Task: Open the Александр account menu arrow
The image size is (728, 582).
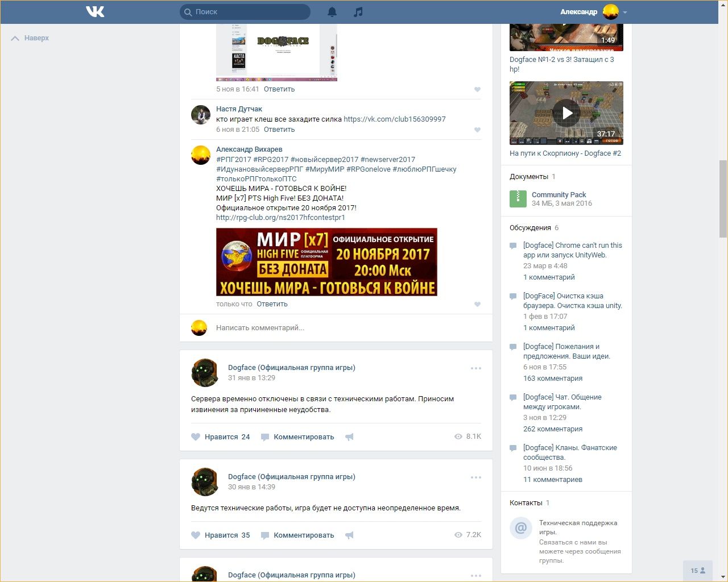Action: coord(625,12)
